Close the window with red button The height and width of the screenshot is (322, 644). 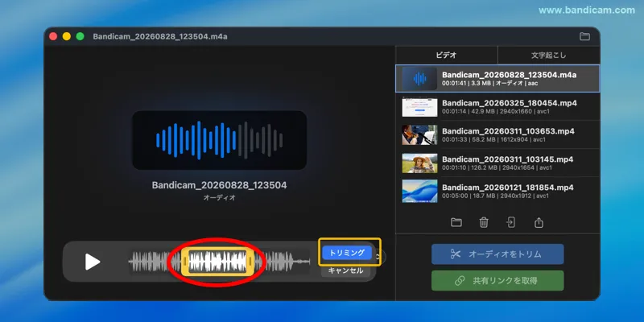click(53, 36)
